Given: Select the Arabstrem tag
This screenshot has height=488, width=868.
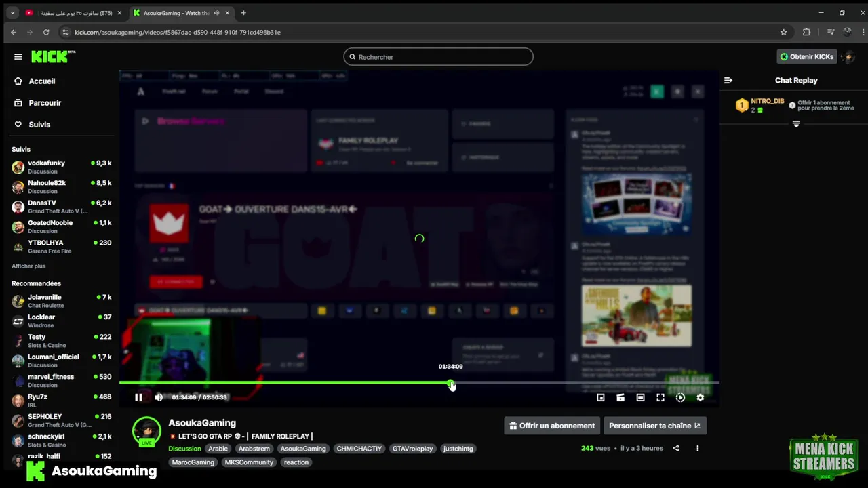Looking at the screenshot, I should click(x=254, y=449).
